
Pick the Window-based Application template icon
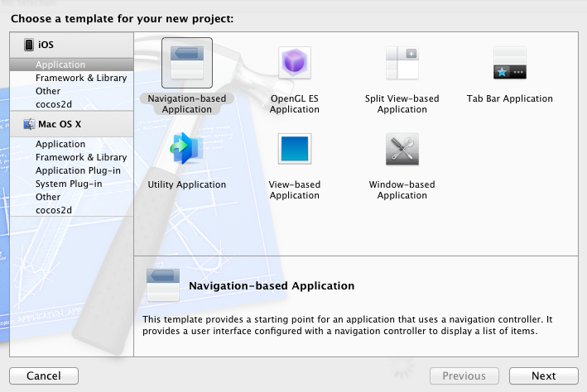(402, 149)
